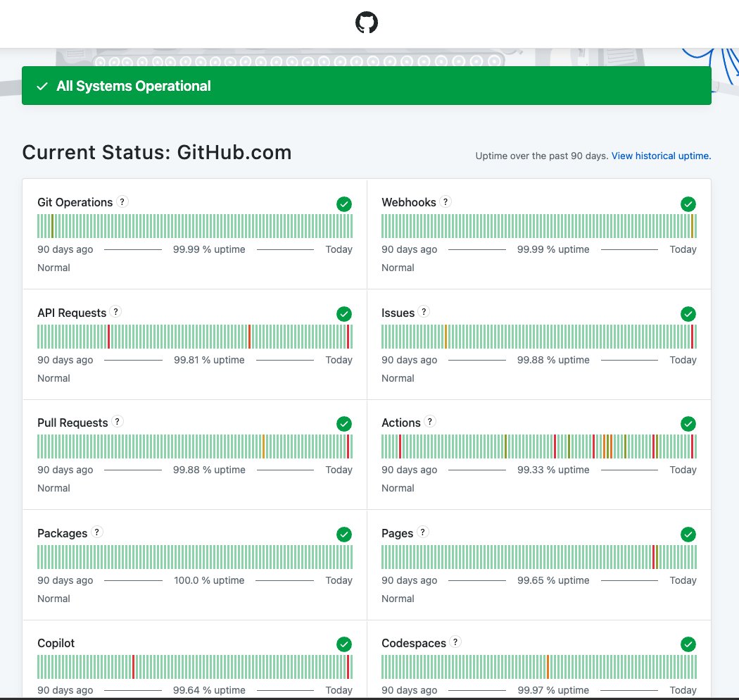Click Actions component name

400,423
